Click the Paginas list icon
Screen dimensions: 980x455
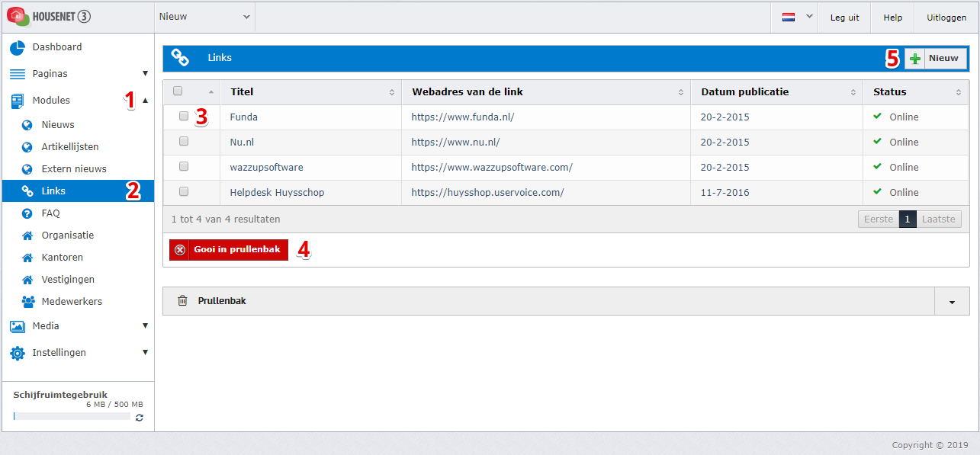pos(18,74)
